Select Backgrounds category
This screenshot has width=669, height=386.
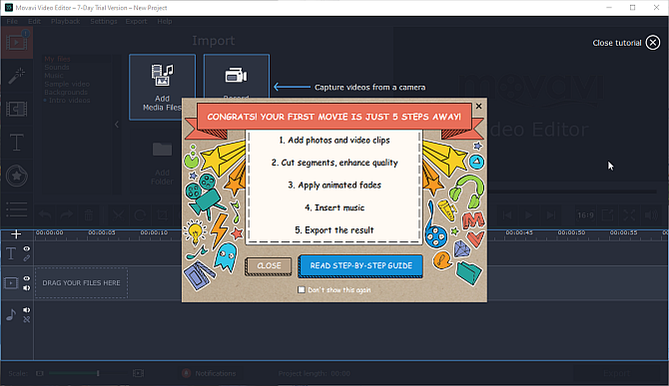click(66, 92)
